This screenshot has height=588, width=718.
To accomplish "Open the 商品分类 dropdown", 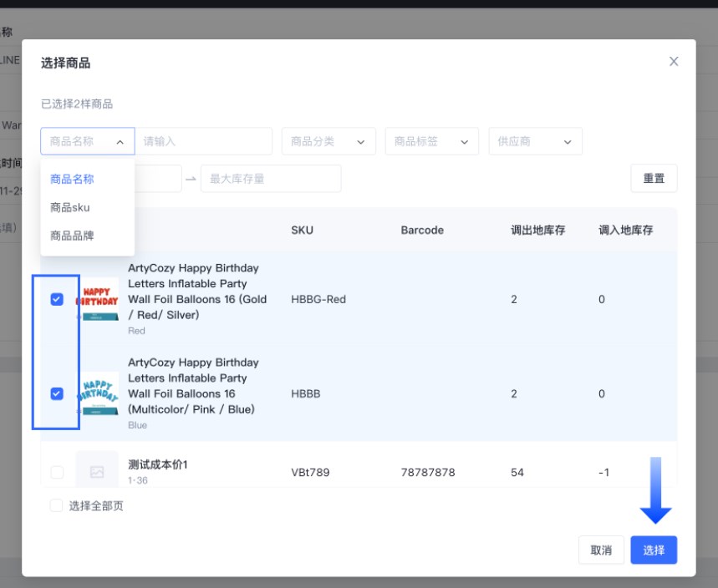I will 328,141.
